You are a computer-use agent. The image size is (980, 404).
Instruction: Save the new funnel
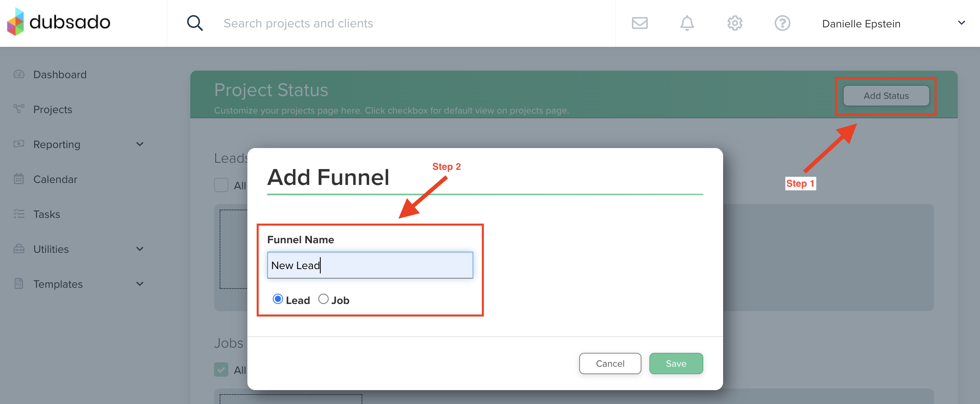(x=676, y=364)
